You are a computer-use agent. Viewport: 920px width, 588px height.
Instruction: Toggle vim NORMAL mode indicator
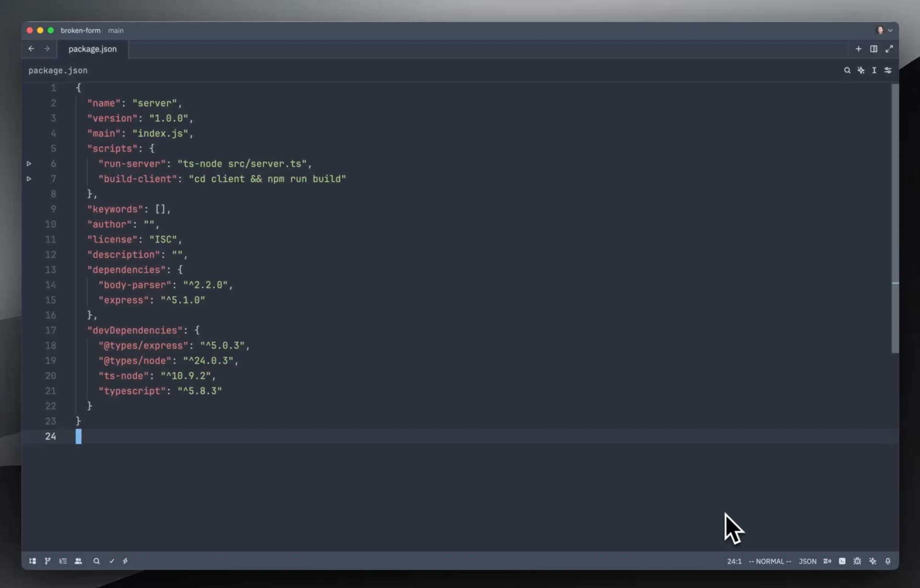769,561
